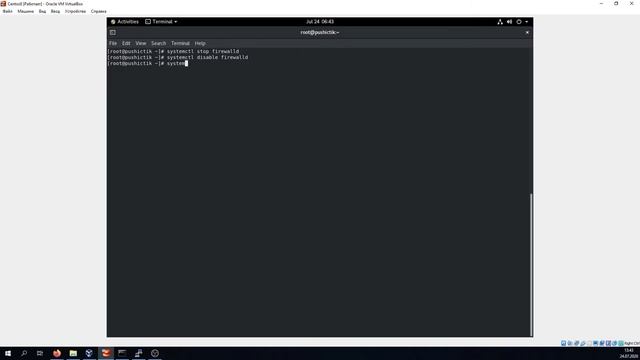Open the terminal View menu

[141, 43]
